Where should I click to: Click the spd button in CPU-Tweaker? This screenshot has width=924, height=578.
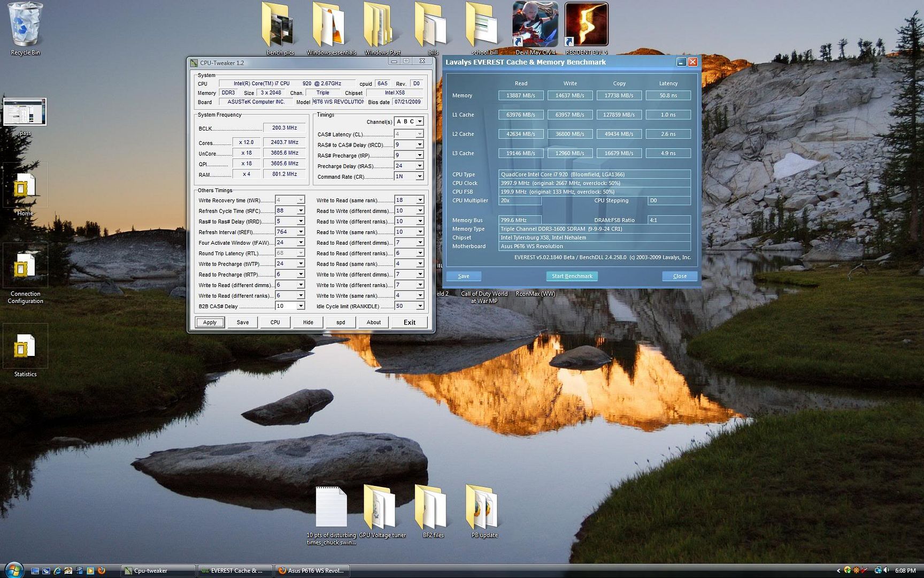pos(341,322)
